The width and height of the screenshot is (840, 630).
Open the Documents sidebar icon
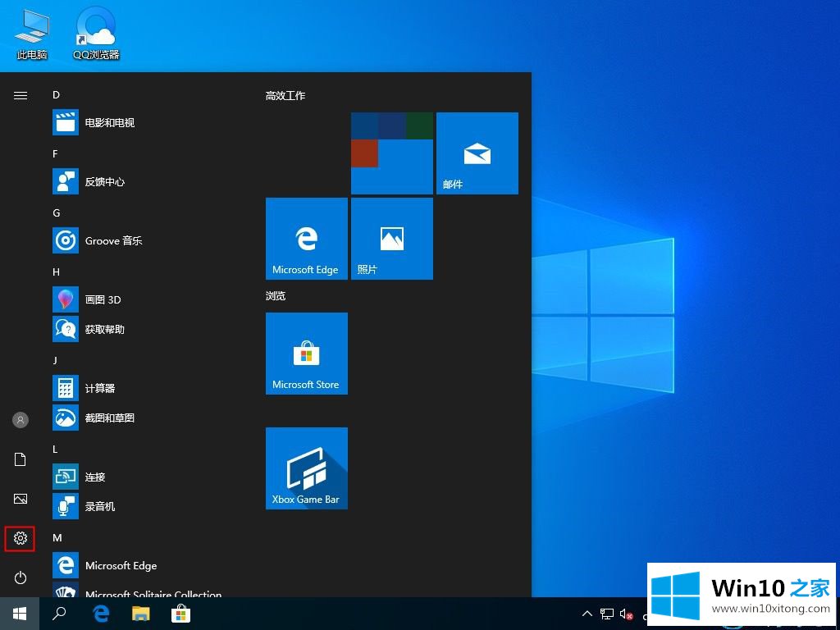tap(20, 459)
